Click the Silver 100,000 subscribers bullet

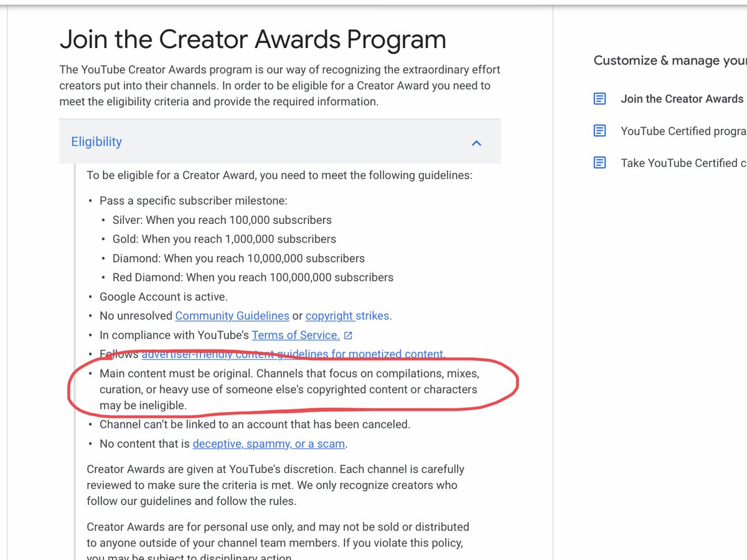pyautogui.click(x=222, y=220)
